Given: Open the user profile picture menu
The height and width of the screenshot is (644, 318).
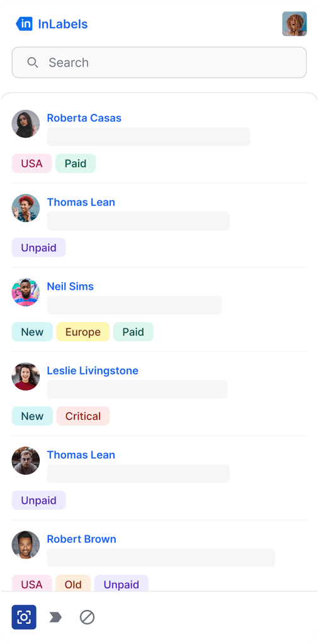Looking at the screenshot, I should tap(294, 24).
